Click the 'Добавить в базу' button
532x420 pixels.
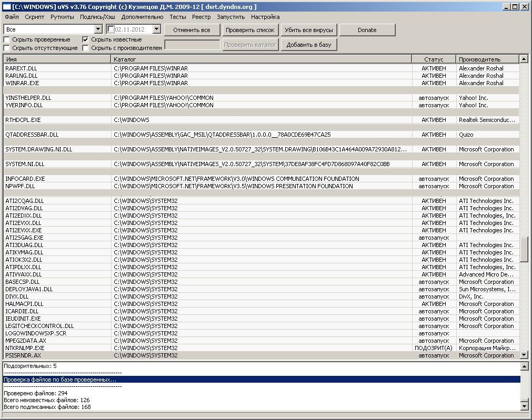pyautogui.click(x=309, y=45)
